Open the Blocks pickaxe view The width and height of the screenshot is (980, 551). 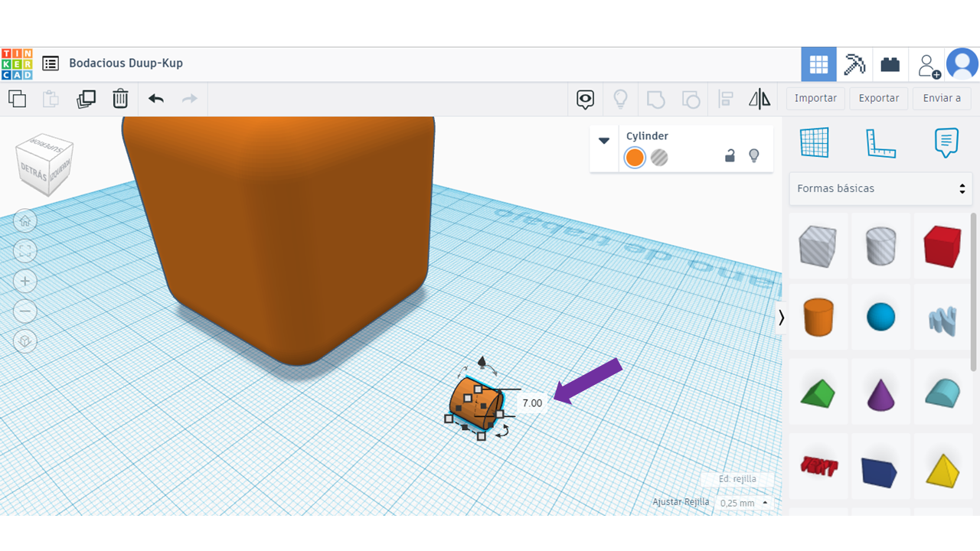pos(854,64)
